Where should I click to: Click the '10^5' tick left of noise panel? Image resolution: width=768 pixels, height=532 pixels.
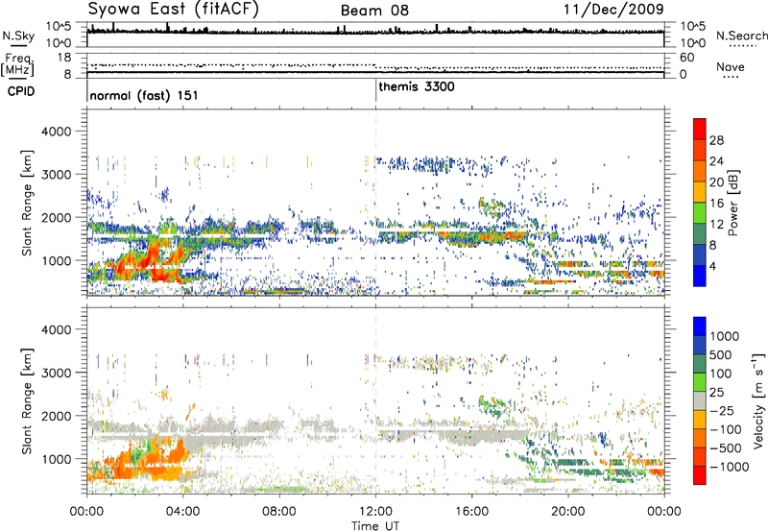(59, 27)
